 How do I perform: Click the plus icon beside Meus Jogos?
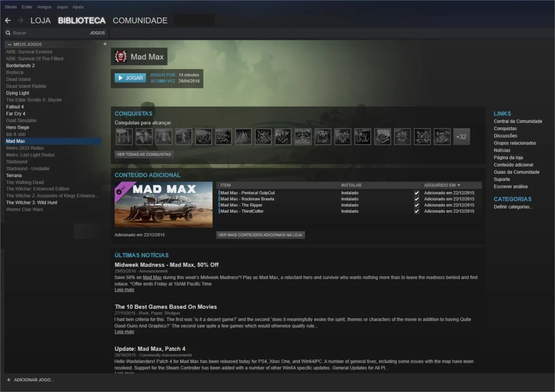coord(105,44)
